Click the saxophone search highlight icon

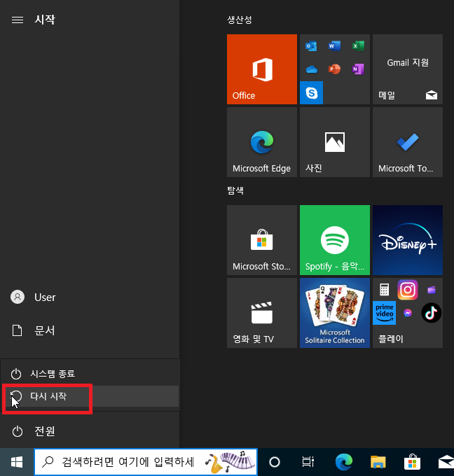[230, 462]
